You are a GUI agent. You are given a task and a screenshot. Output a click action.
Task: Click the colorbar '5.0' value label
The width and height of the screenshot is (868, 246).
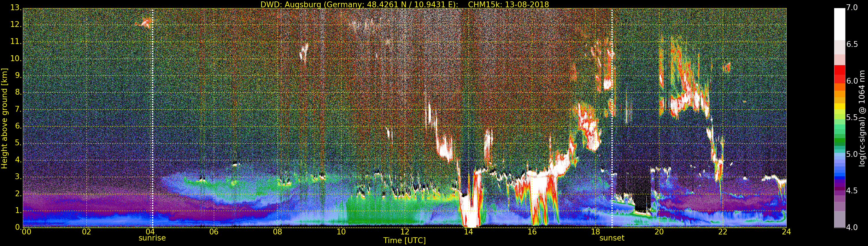pyautogui.click(x=852, y=154)
